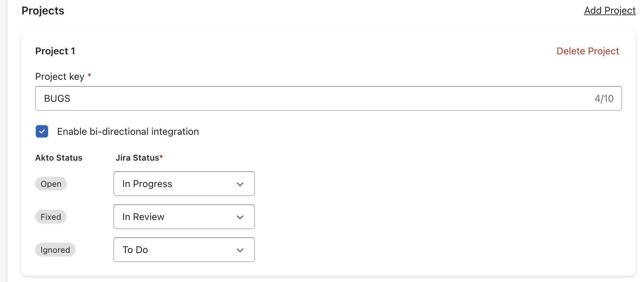The image size is (644, 282).
Task: Click the Projects section title
Action: [x=43, y=11]
